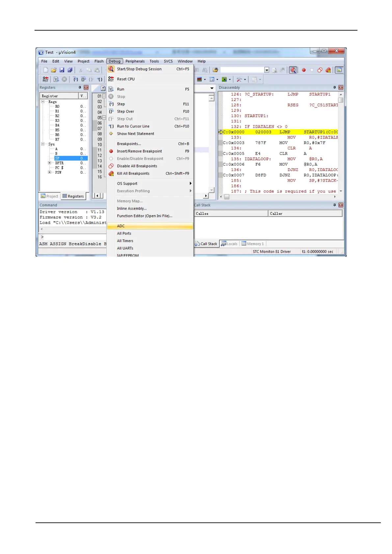Open the Peripherals menu
Viewport: 392px width, 554px height.
135,61
